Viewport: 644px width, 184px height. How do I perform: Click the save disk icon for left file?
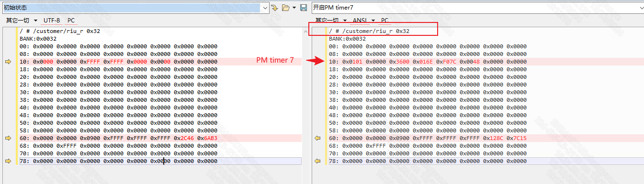click(303, 8)
